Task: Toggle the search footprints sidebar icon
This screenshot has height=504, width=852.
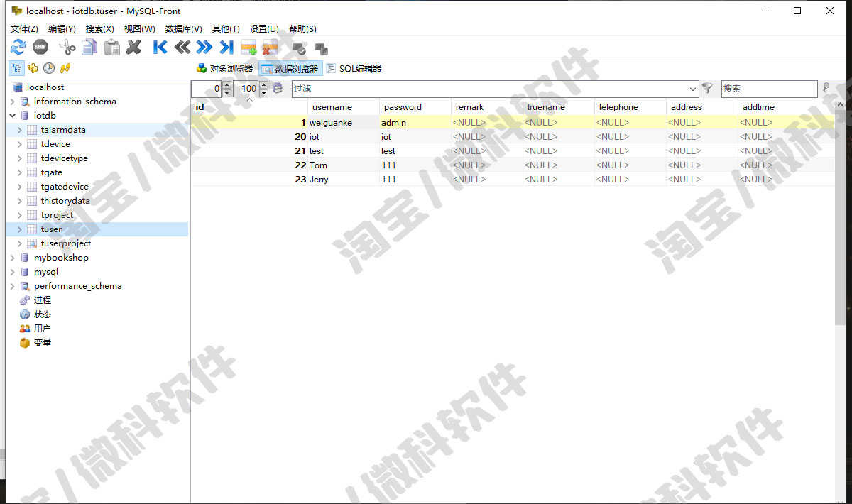Action: [x=65, y=68]
